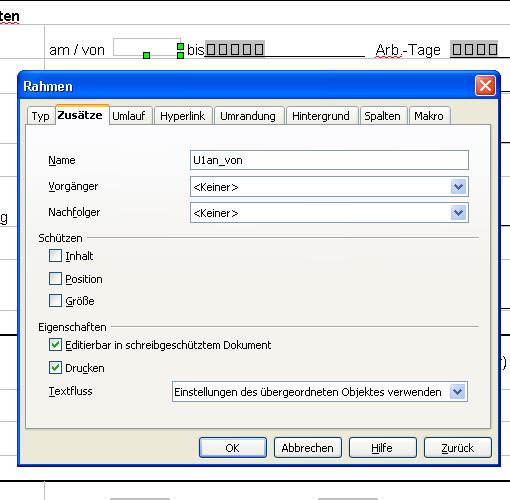Reset values with the Zurück button
Image resolution: width=510 pixels, height=500 pixels.
458,448
